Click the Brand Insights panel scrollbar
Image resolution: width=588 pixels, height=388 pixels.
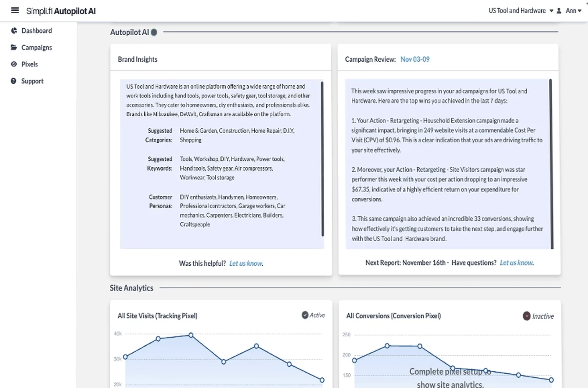point(322,159)
